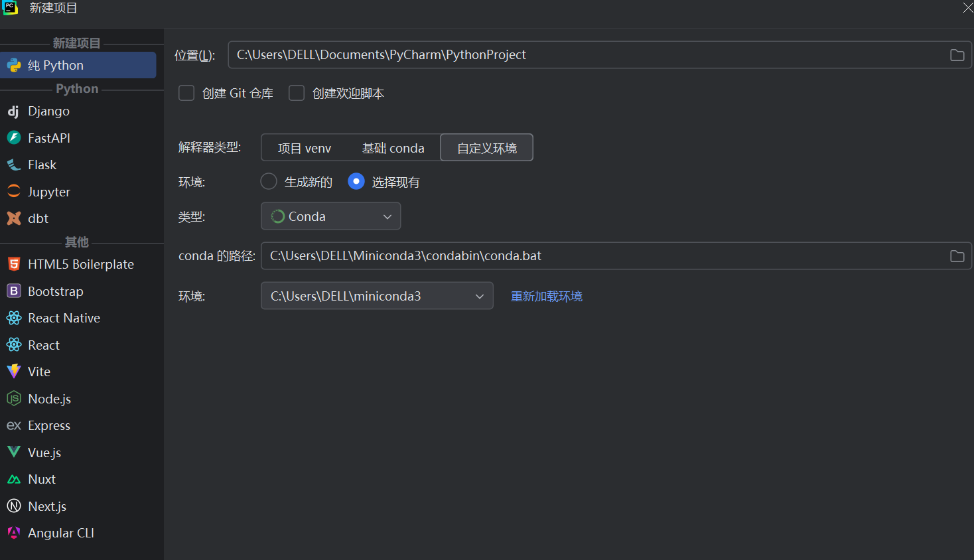
Task: Enable 创建 Git 仓库 checkbox
Action: [x=186, y=93]
